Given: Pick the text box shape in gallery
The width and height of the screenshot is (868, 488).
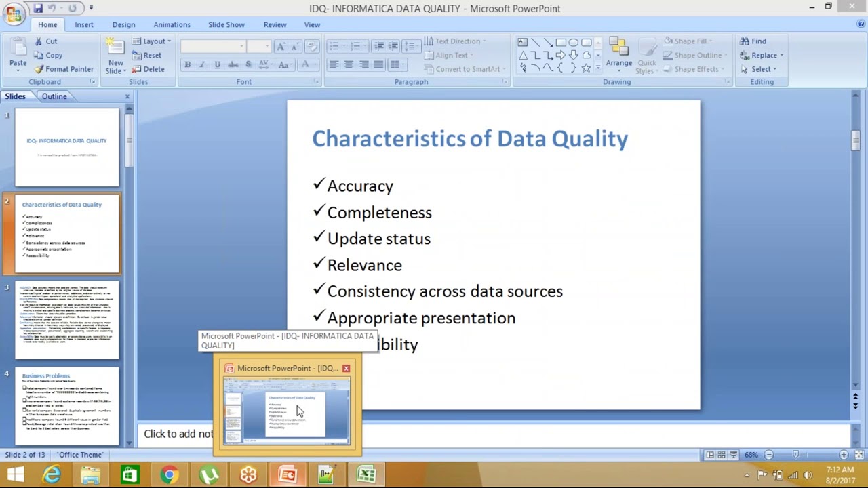Looking at the screenshot, I should 522,42.
